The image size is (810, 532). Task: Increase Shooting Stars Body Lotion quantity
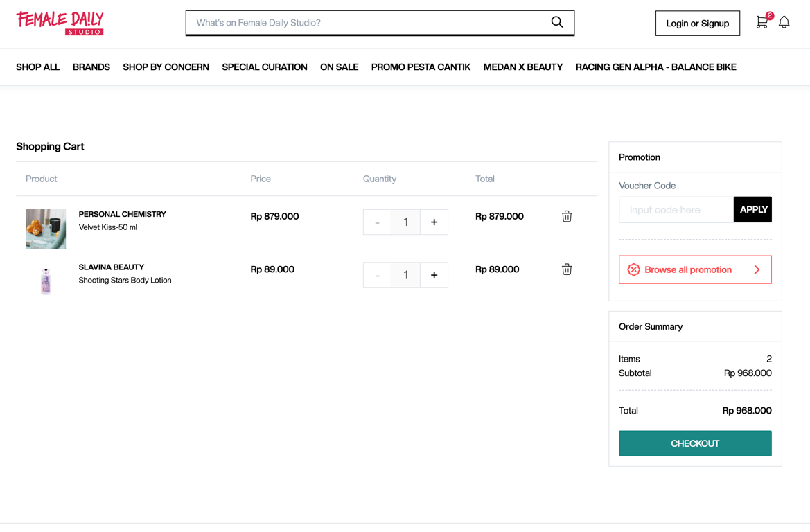[x=434, y=275]
